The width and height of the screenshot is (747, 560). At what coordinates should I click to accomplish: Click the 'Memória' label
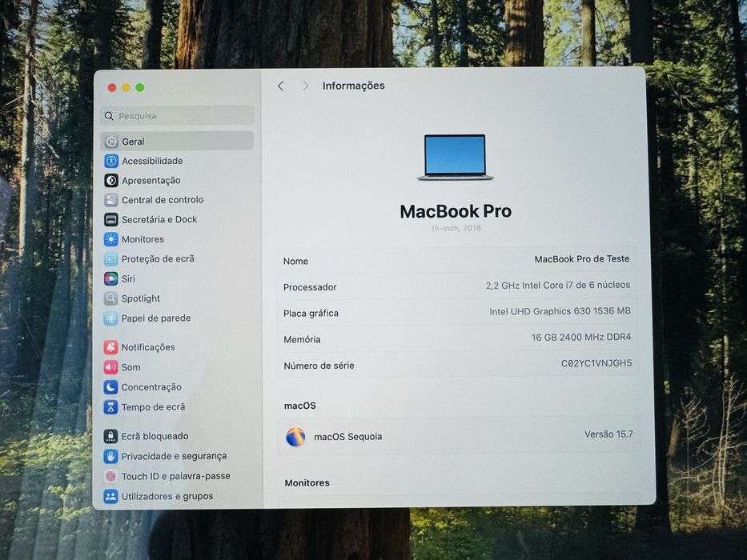tap(302, 339)
